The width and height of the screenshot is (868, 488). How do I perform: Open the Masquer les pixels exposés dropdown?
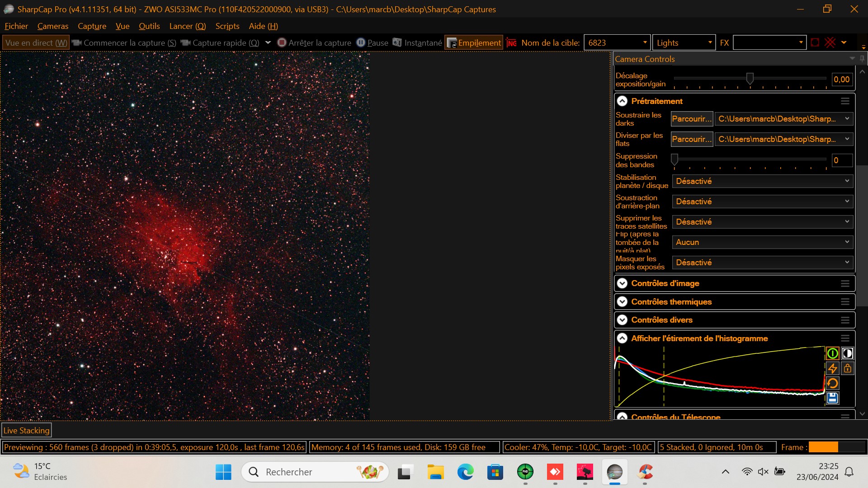coord(763,263)
